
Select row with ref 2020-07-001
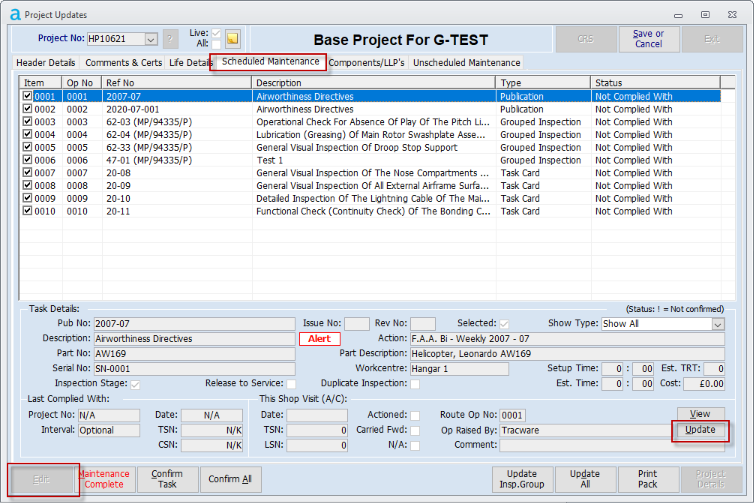pos(370,109)
